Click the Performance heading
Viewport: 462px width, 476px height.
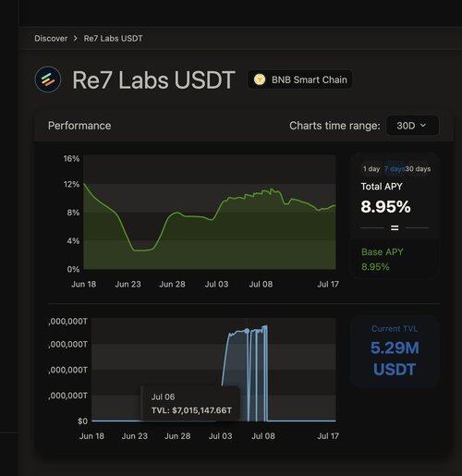79,126
